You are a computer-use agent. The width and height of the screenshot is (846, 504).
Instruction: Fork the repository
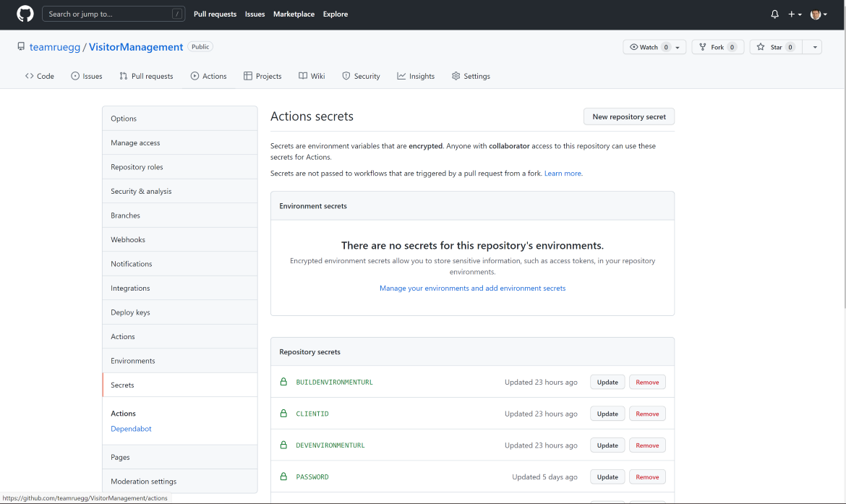717,47
